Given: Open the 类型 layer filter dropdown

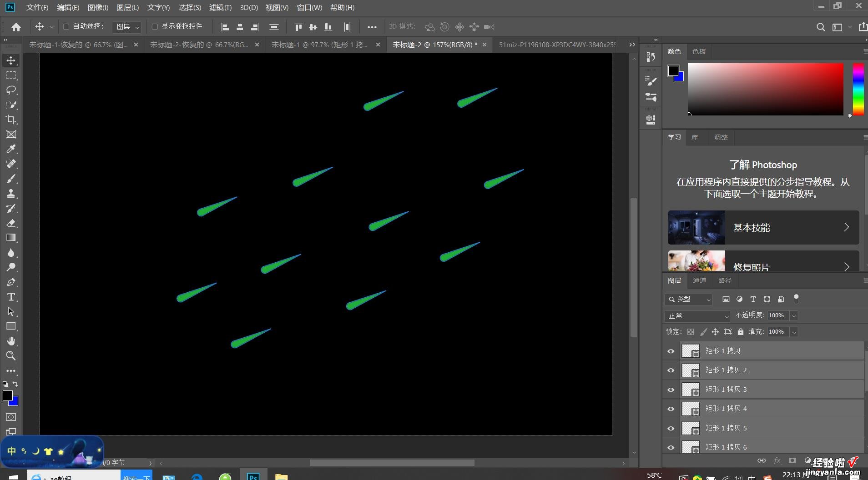Looking at the screenshot, I should click(x=688, y=299).
